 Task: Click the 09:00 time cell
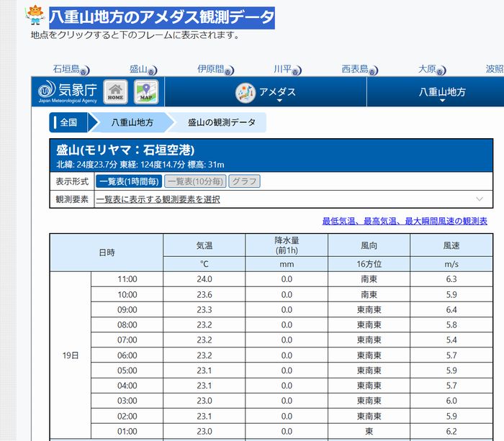(x=127, y=309)
